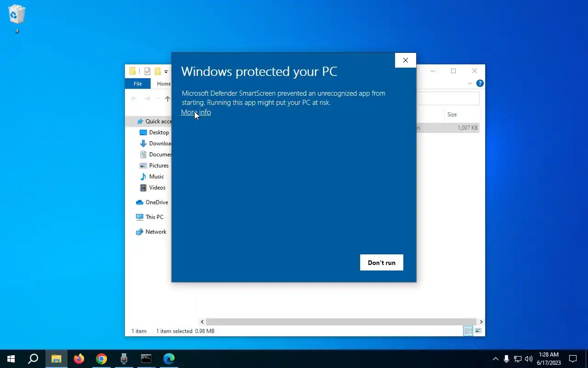Click the horizontal scrollbar track
This screenshot has width=588, height=368.
coord(341,322)
